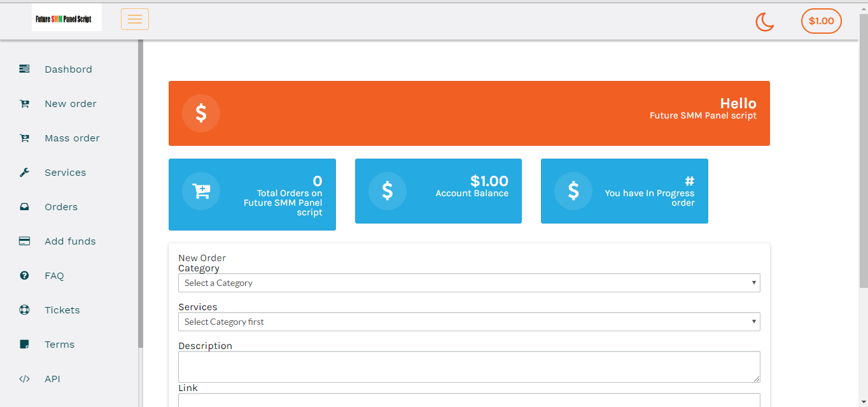The height and width of the screenshot is (407, 868).
Task: Click the Mass order cart icon
Action: (x=24, y=138)
